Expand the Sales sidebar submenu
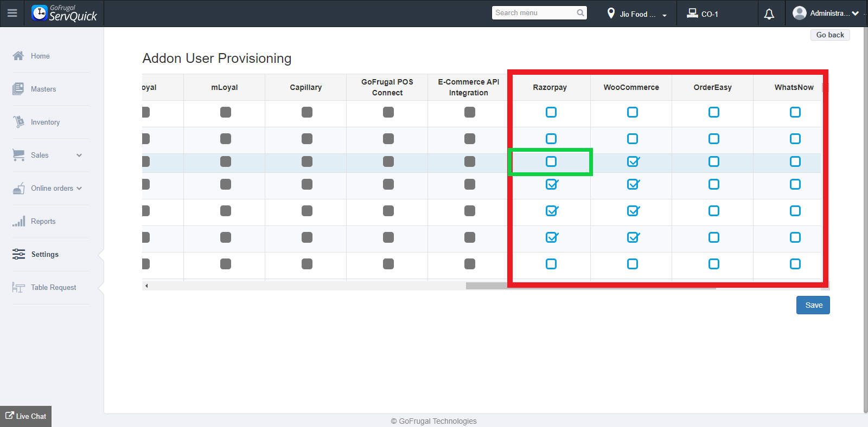Viewport: 868px width, 427px height. pyautogui.click(x=79, y=156)
